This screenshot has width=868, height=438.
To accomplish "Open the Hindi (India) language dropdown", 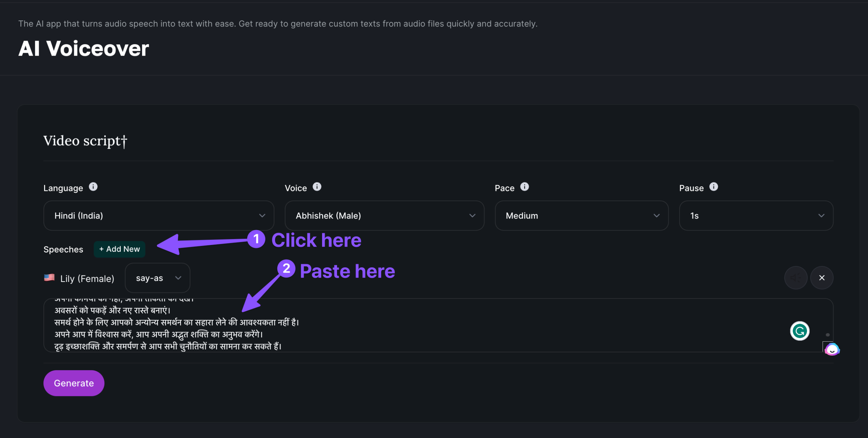I will [x=159, y=216].
